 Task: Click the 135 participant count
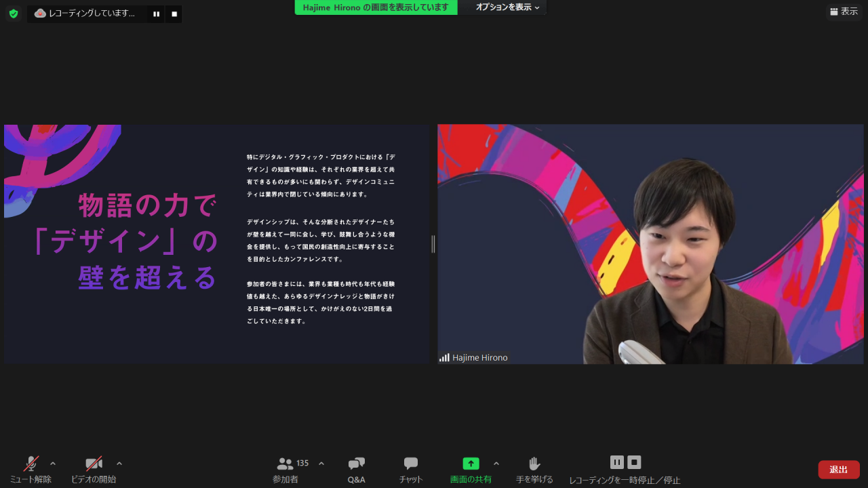click(x=302, y=464)
